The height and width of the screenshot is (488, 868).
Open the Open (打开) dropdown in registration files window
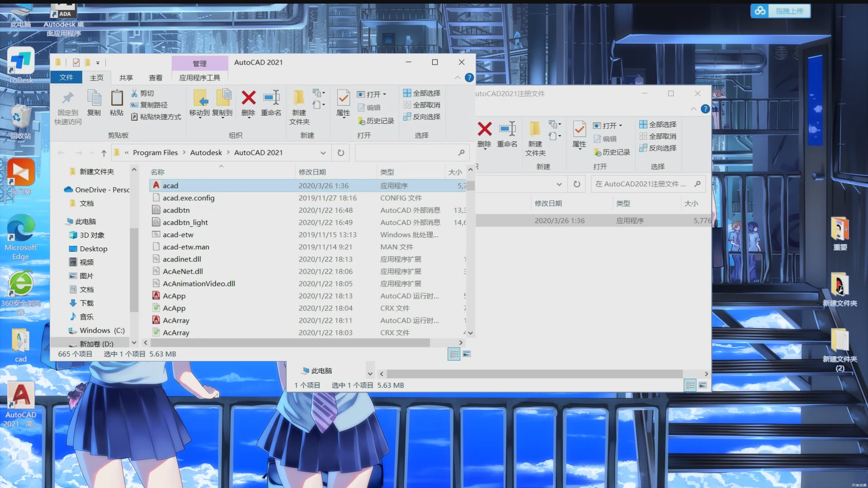pyautogui.click(x=609, y=126)
